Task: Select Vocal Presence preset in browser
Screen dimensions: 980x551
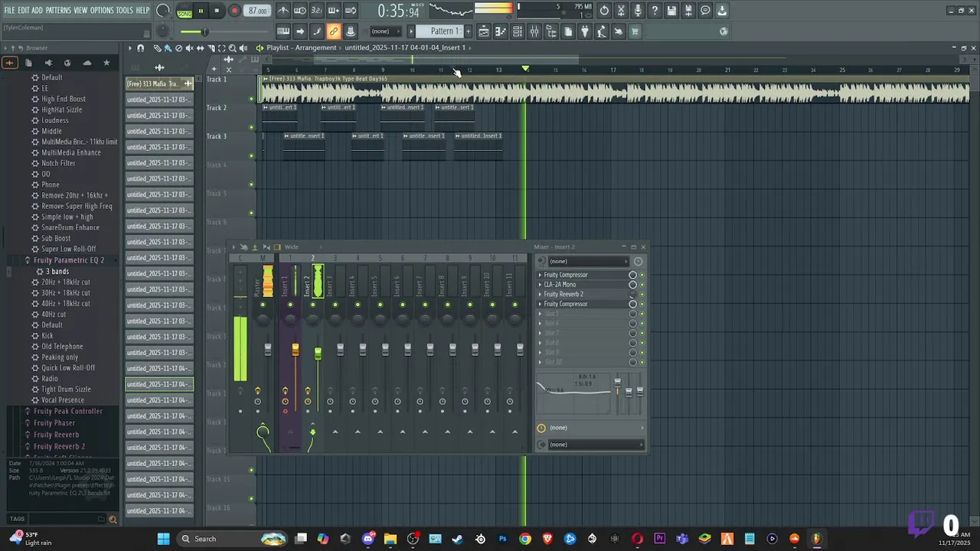Action: 63,400
